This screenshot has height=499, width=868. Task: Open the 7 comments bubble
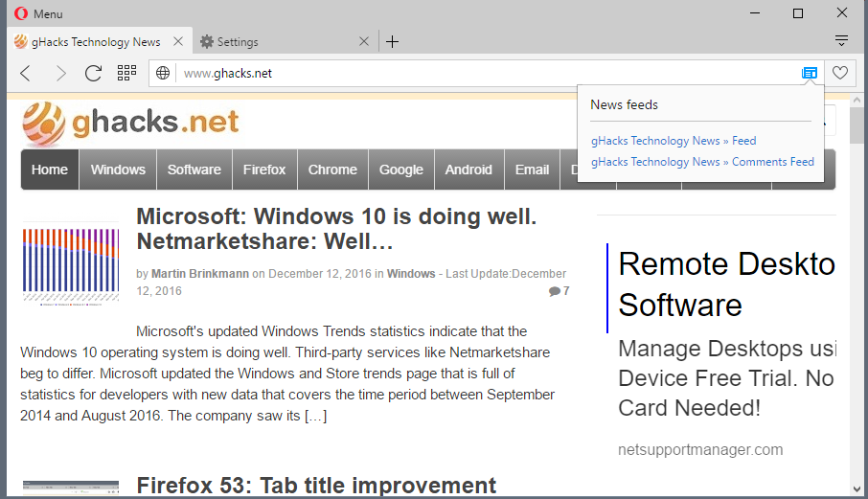(560, 291)
